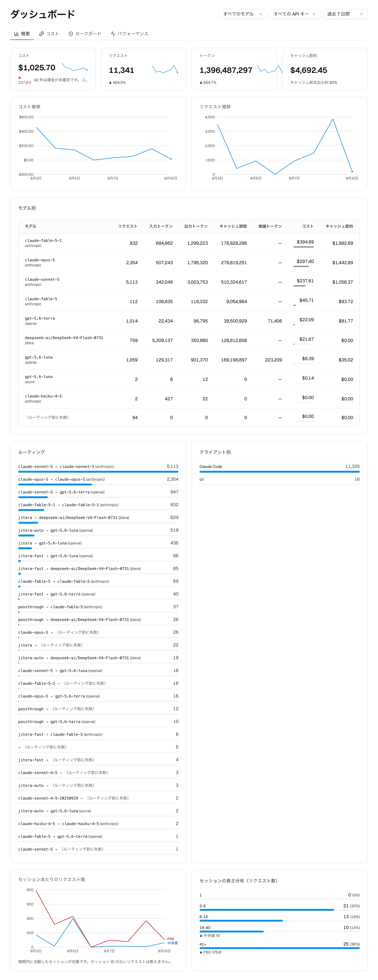378x980 pixels.
Task: Click the 1,396,487,297 tokens value
Action: point(226,70)
